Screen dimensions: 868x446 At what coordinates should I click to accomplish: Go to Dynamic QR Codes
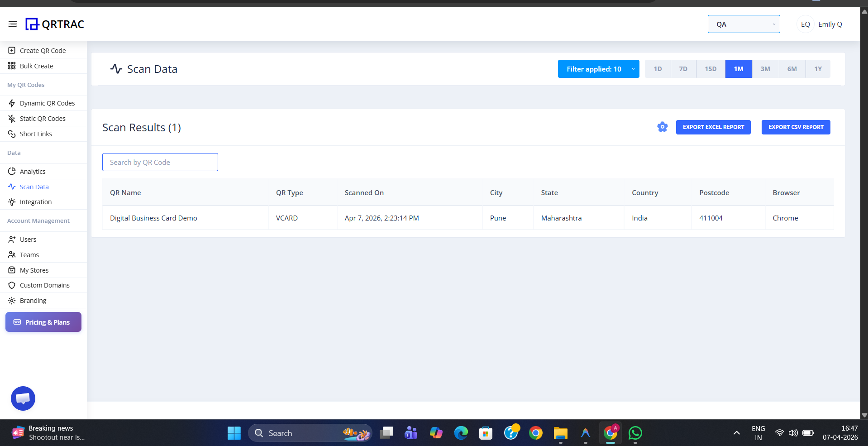pos(47,103)
